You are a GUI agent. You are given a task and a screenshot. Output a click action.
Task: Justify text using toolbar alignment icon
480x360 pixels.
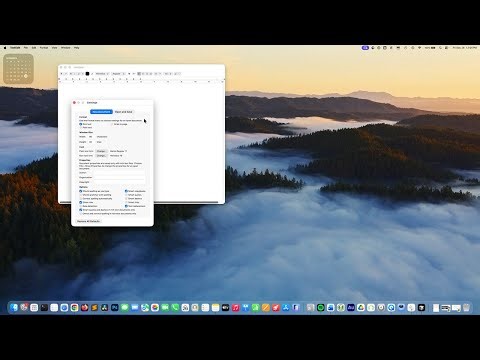click(x=151, y=74)
